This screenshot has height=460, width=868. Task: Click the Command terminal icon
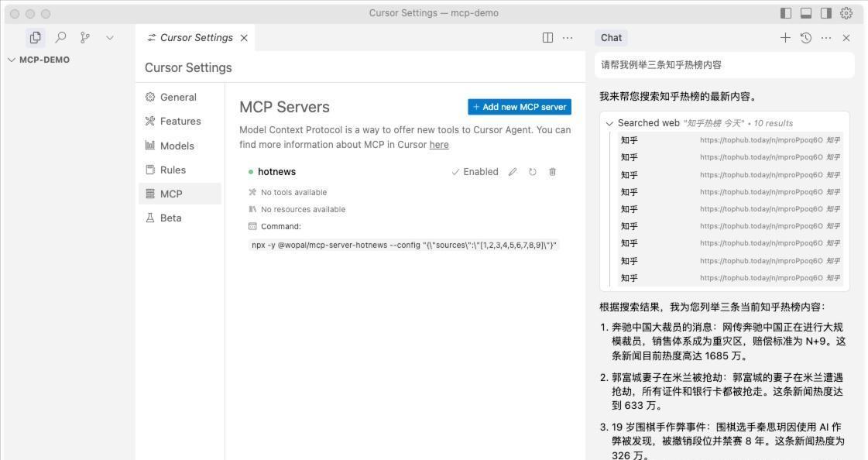[252, 226]
